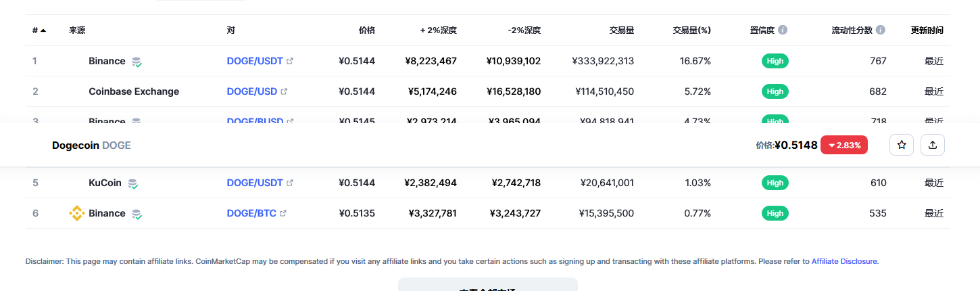The height and width of the screenshot is (291, 980).
Task: Sort markets by 价格 column header
Action: (366, 30)
